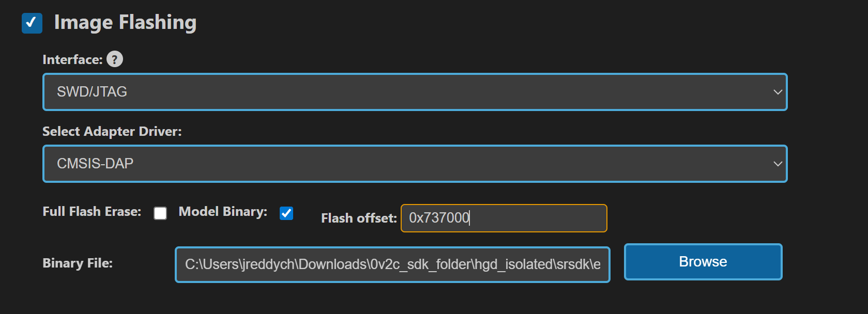Click the Image Flashing heading text
Viewport: 868px width, 314px height.
pos(125,23)
